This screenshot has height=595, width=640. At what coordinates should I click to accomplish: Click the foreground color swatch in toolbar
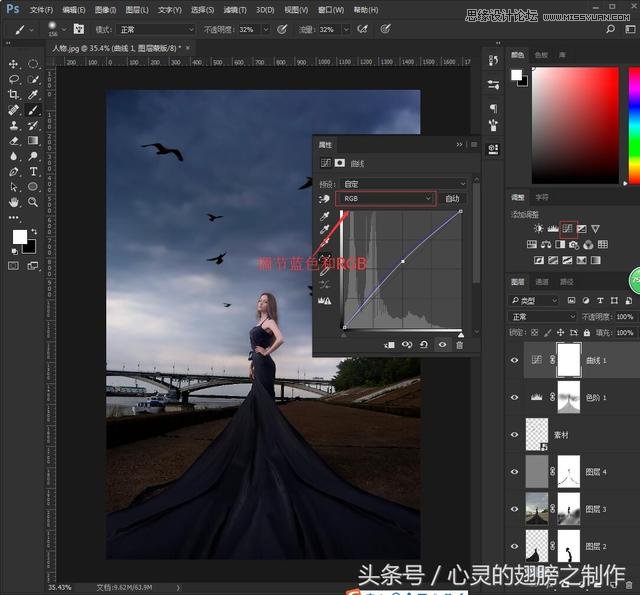pos(19,236)
